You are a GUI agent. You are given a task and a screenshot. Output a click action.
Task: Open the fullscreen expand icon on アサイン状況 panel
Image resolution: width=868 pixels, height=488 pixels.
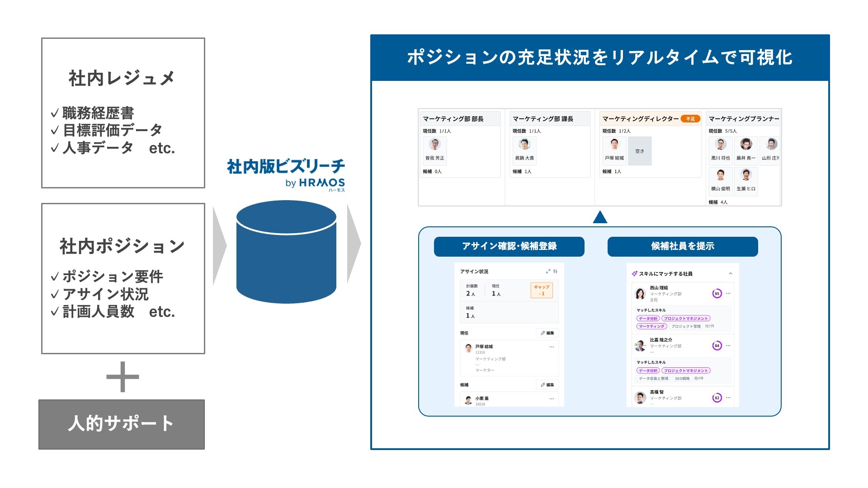(x=547, y=271)
